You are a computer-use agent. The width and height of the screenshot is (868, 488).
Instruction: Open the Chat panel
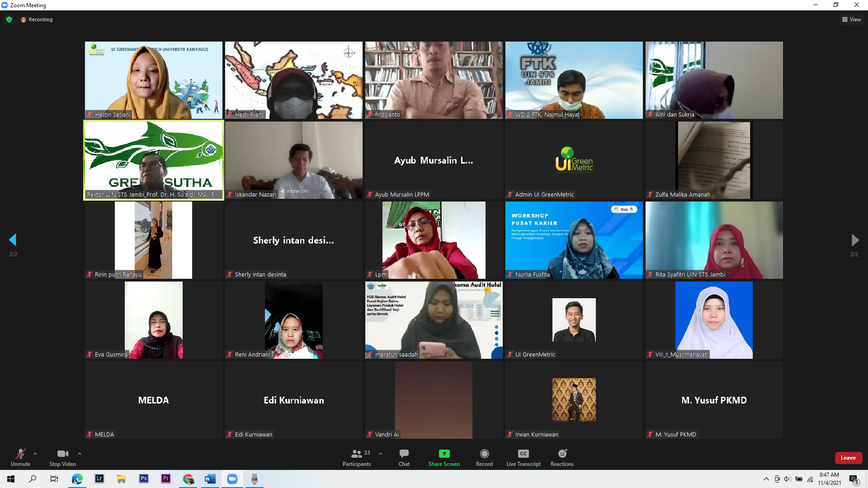404,457
